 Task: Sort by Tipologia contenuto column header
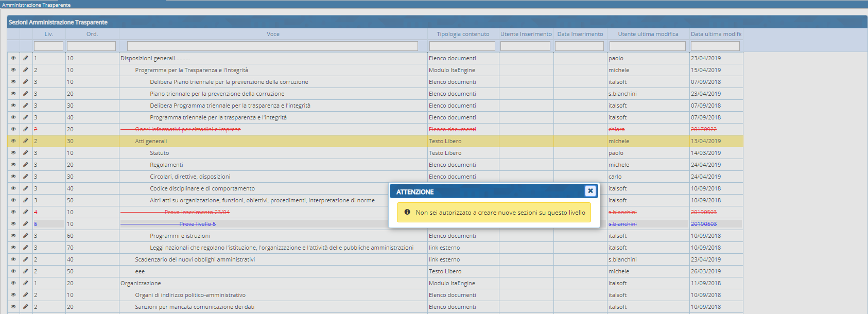pyautogui.click(x=463, y=34)
